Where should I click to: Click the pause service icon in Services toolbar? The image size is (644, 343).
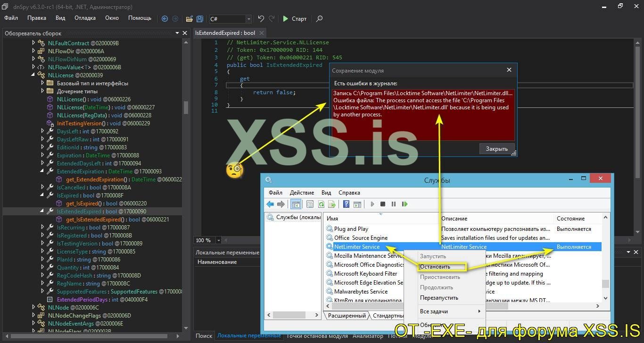[394, 204]
